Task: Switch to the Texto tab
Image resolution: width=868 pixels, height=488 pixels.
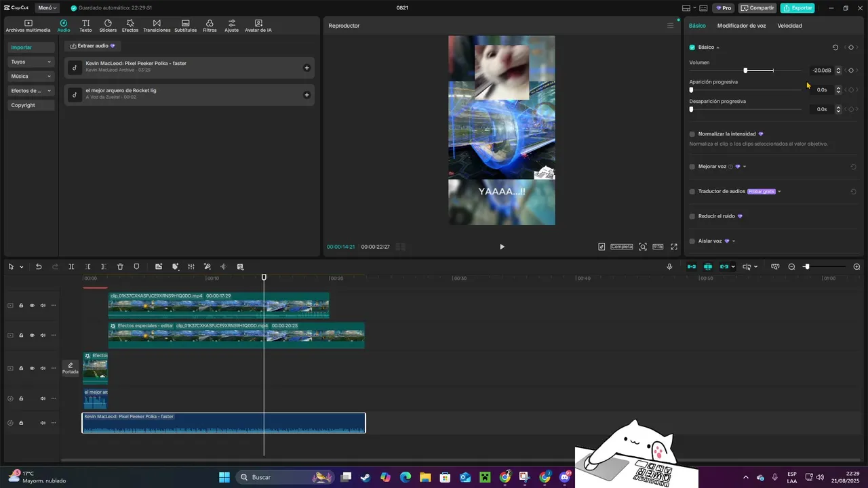Action: 85,26
